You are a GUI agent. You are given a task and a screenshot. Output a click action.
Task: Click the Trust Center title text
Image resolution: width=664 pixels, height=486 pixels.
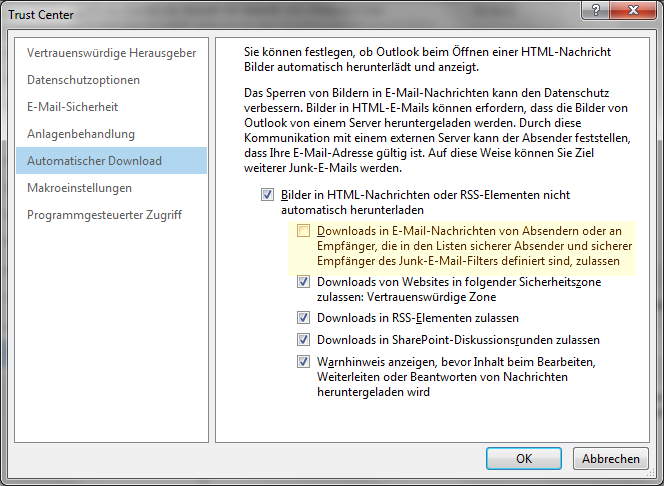click(x=41, y=15)
